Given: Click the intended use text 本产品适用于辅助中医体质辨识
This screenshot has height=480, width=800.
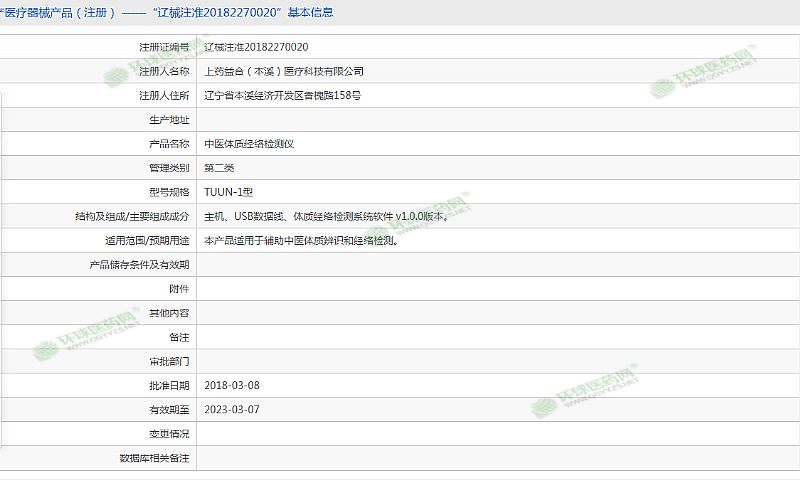Looking at the screenshot, I should point(301,240).
